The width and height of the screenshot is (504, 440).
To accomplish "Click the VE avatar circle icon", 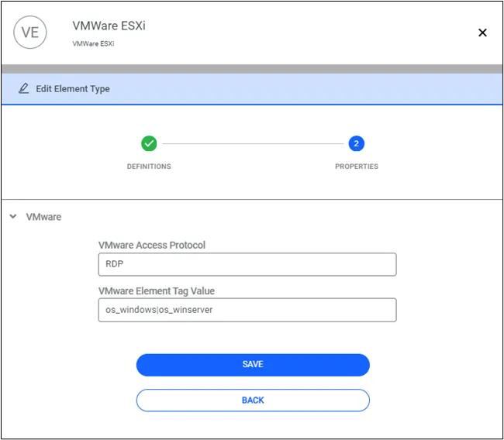I will [x=30, y=32].
